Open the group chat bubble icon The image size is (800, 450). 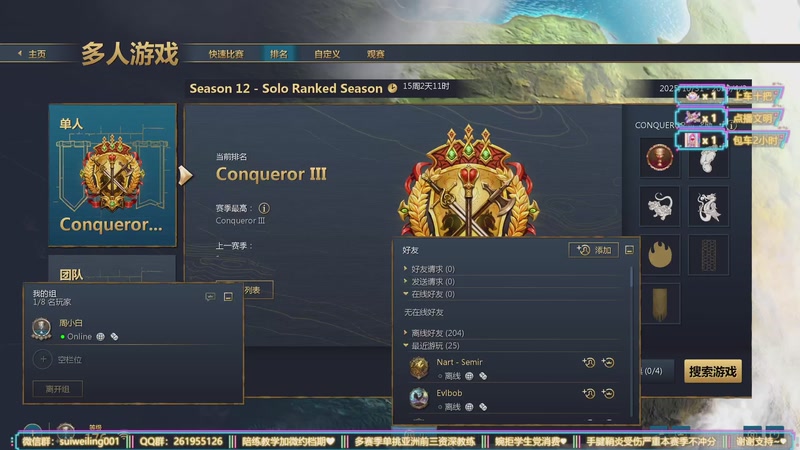pyautogui.click(x=210, y=296)
